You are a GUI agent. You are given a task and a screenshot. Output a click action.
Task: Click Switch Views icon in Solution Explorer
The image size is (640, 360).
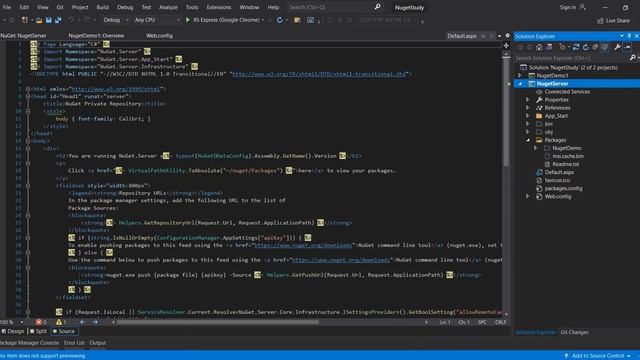click(x=549, y=47)
